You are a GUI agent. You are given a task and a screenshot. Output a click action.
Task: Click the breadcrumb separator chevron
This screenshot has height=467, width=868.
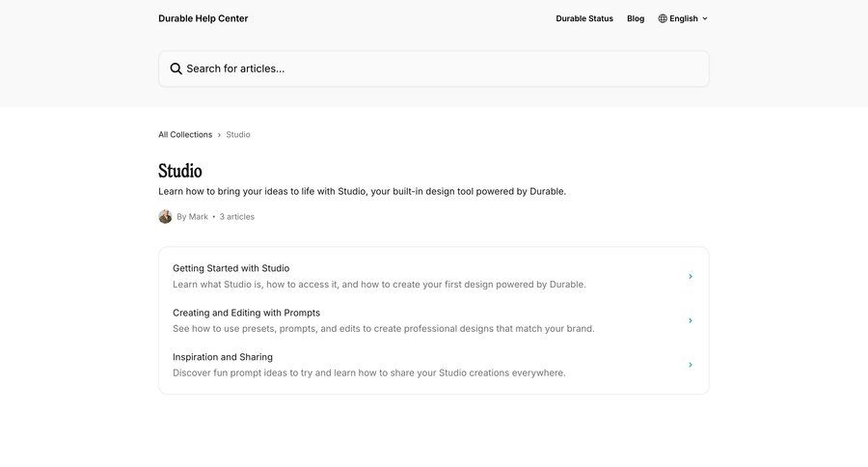[219, 135]
